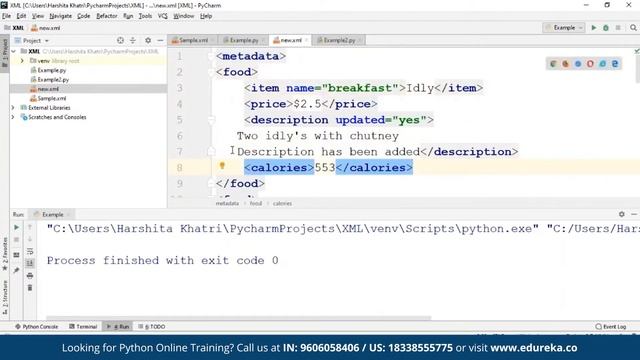Click the main toolbar stop button
Viewport: 640px width, 360px height.
click(x=618, y=28)
